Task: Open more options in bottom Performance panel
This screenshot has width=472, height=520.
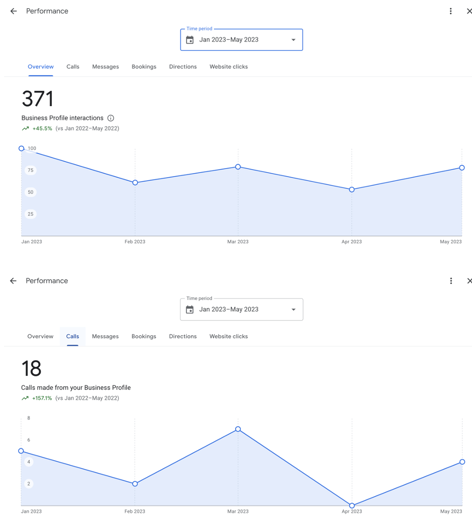Action: [x=451, y=281]
